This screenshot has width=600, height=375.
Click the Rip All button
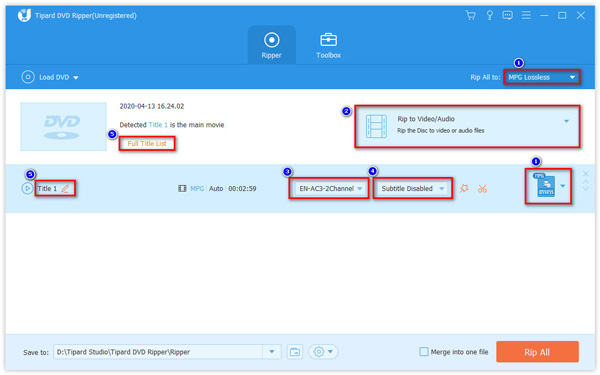pyautogui.click(x=537, y=352)
